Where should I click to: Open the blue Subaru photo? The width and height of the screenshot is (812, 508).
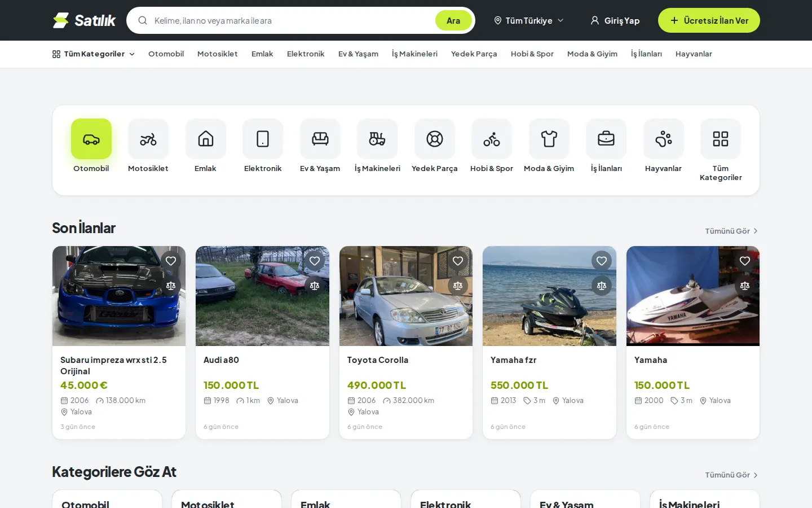[x=119, y=296]
